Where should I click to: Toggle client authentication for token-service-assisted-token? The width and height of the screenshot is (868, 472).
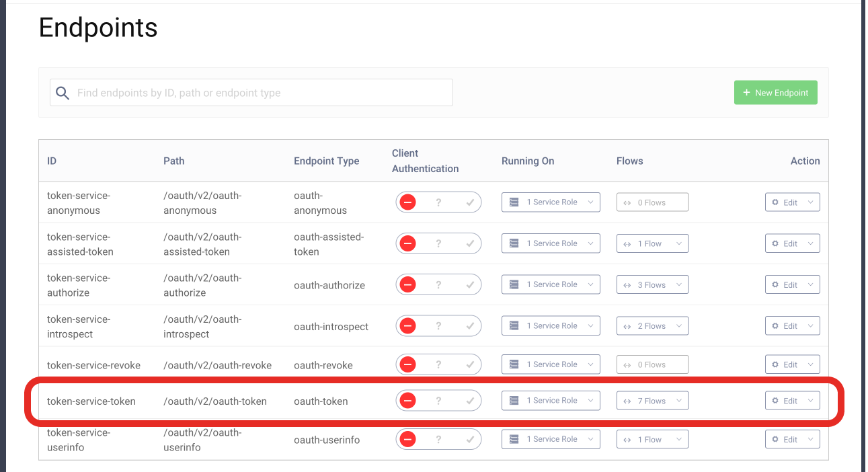coord(438,243)
